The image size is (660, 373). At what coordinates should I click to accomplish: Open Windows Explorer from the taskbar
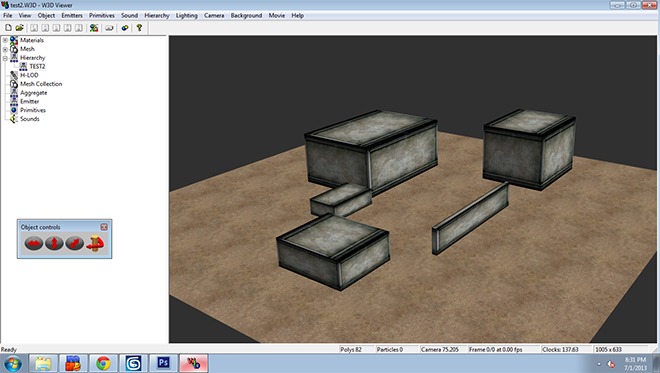pos(43,363)
